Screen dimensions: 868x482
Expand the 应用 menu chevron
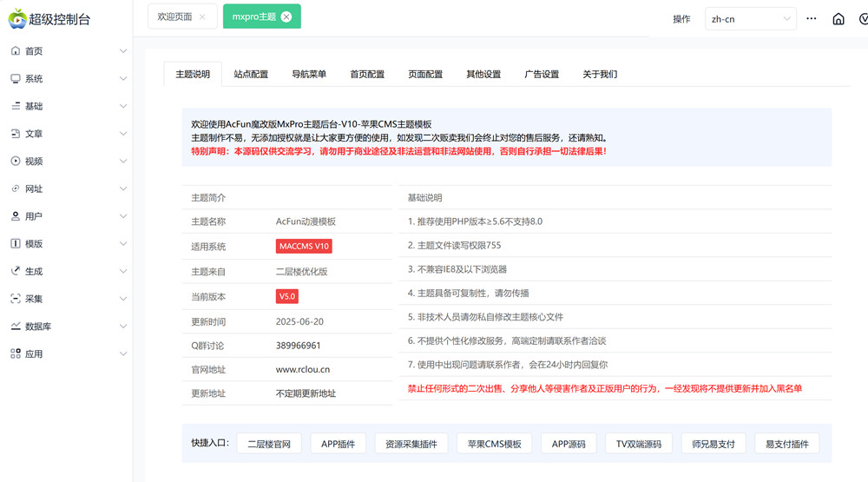coord(123,353)
